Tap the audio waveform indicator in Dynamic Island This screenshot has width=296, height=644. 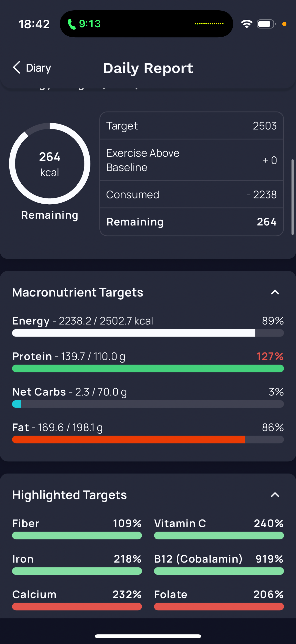tap(209, 24)
